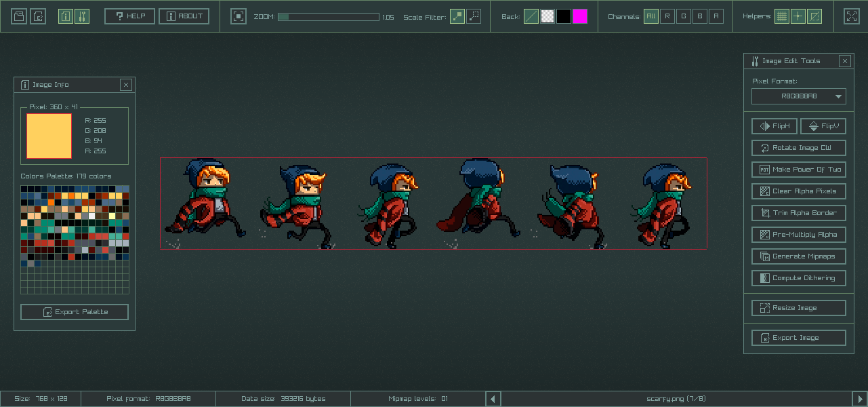The width and height of the screenshot is (868, 407).
Task: Click the export image toolbar icon
Action: point(39,16)
